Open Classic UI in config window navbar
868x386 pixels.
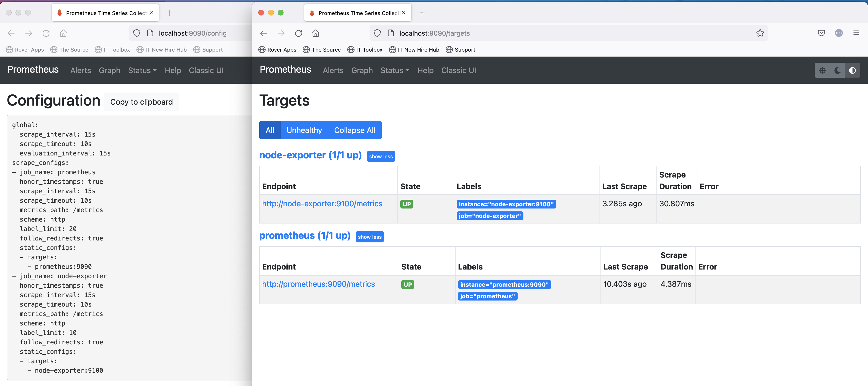click(x=206, y=70)
